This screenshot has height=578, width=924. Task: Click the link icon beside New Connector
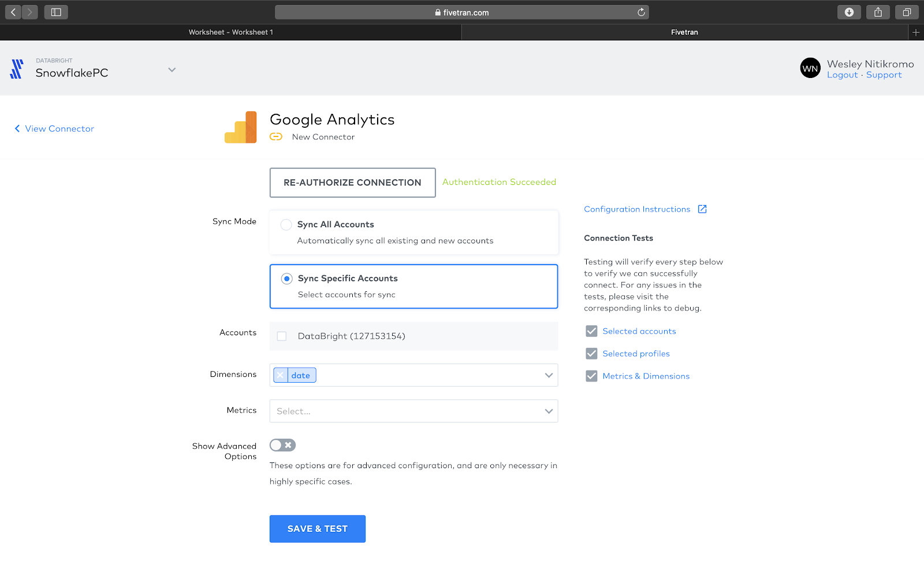276,137
